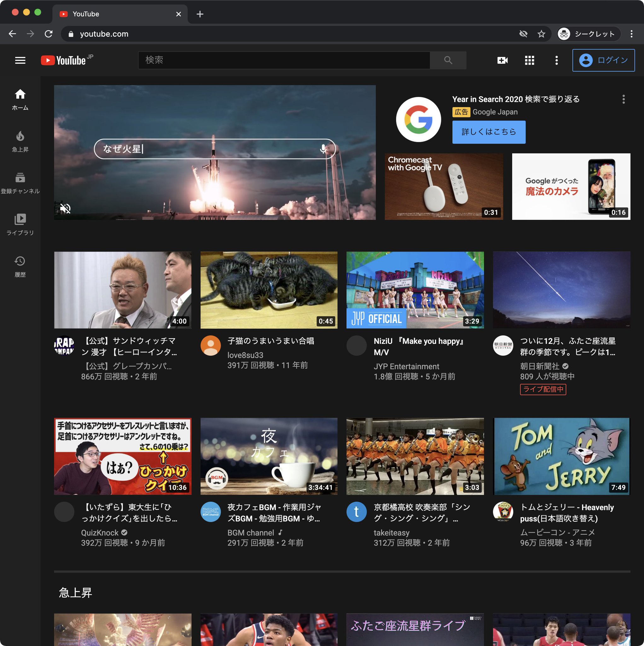
Task: Open the hamburger guide menu
Action: click(20, 60)
